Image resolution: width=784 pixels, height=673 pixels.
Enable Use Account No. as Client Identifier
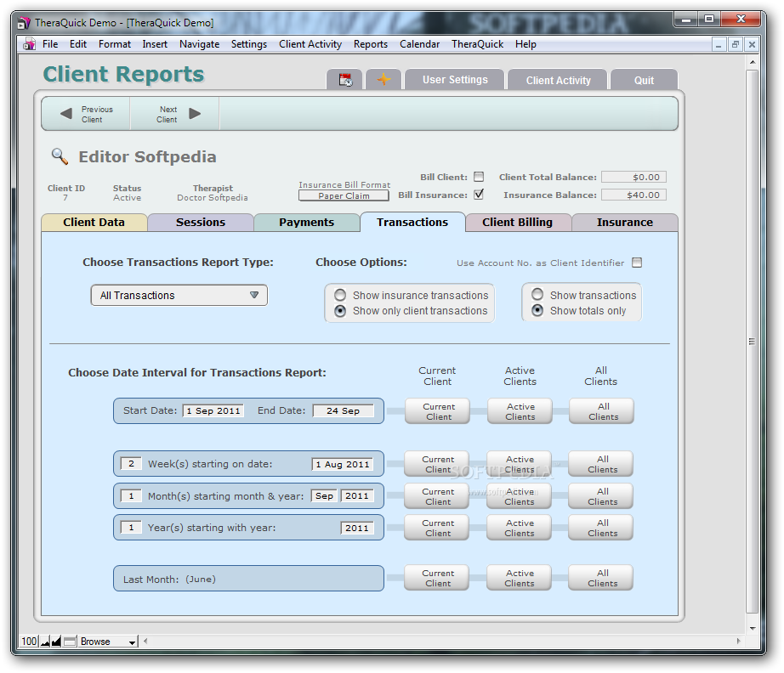[637, 263]
